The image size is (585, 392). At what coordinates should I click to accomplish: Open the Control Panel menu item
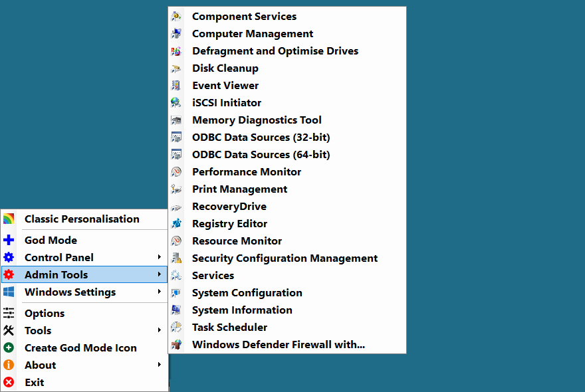pos(84,257)
